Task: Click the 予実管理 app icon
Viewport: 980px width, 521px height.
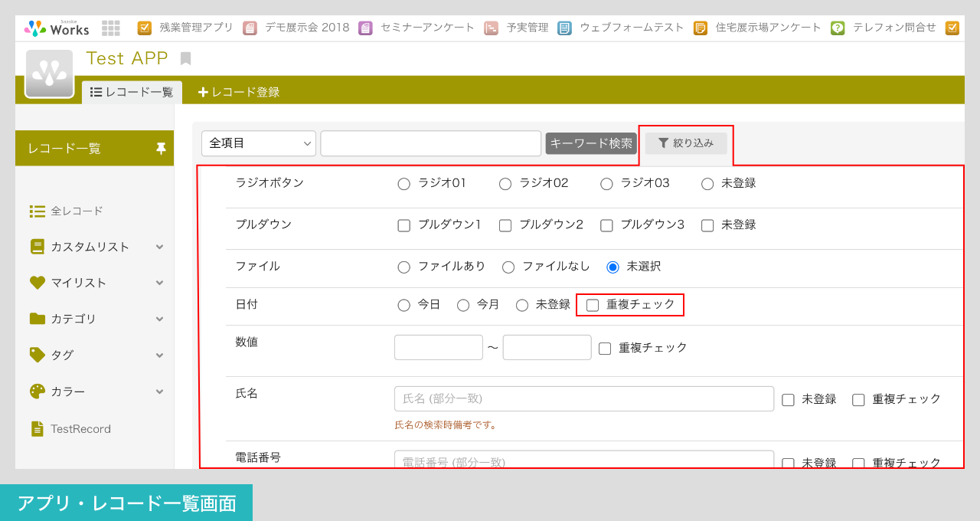Action: coord(491,28)
